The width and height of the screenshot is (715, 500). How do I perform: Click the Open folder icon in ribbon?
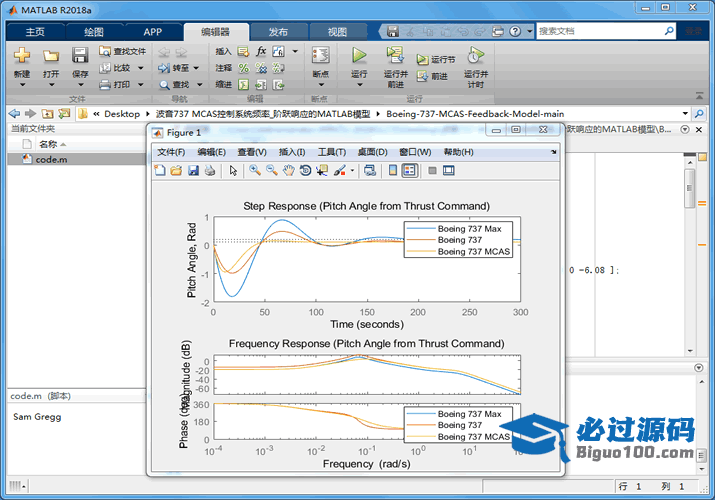click(51, 56)
